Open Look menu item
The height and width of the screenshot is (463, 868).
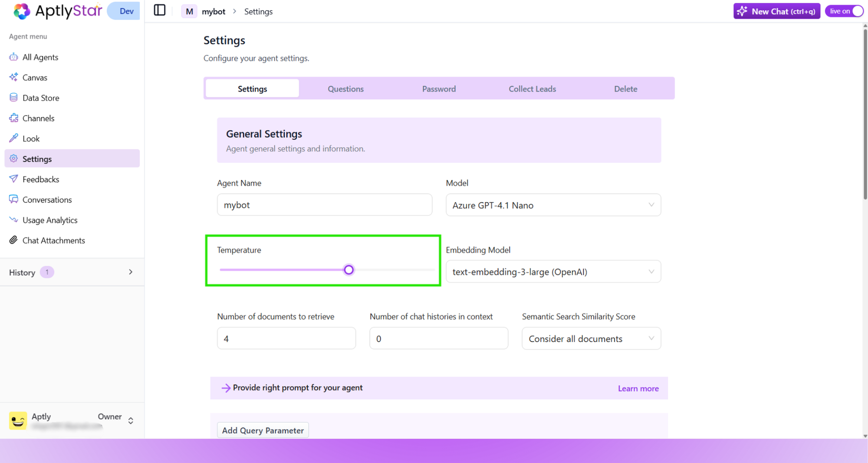(72, 139)
